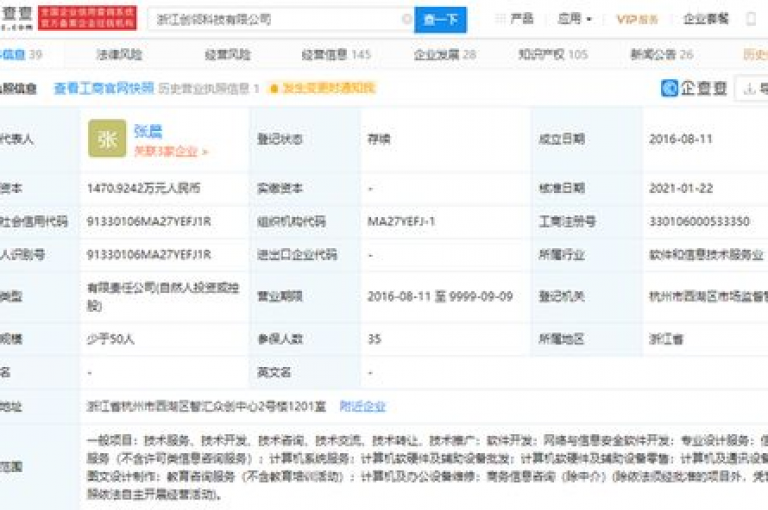Expand the 应用 dropdown

(x=575, y=19)
